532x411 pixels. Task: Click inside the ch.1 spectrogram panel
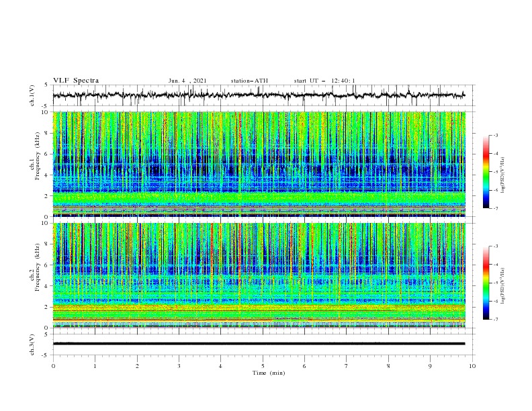click(x=259, y=164)
